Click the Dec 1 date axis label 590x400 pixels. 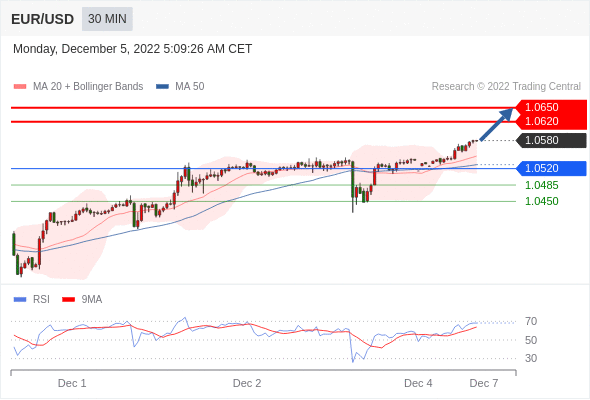click(x=72, y=383)
